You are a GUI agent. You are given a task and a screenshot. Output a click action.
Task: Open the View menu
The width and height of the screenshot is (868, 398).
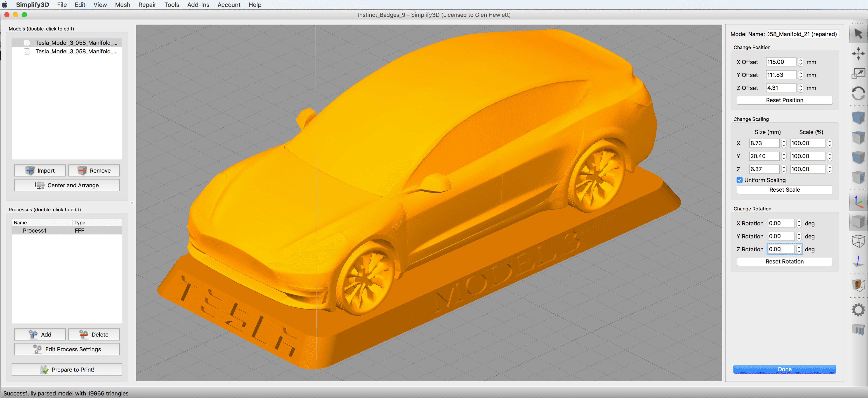click(x=100, y=5)
